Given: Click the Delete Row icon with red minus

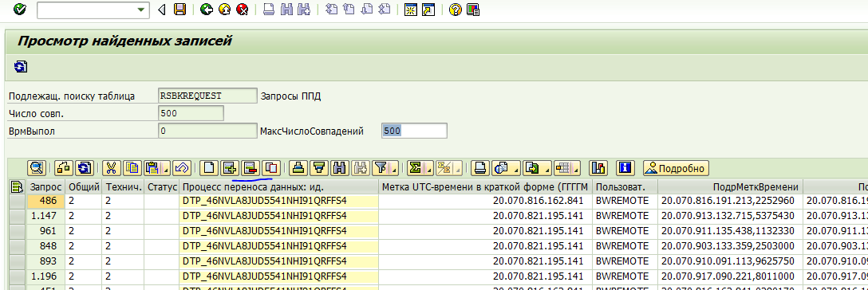Looking at the screenshot, I should coord(251,167).
